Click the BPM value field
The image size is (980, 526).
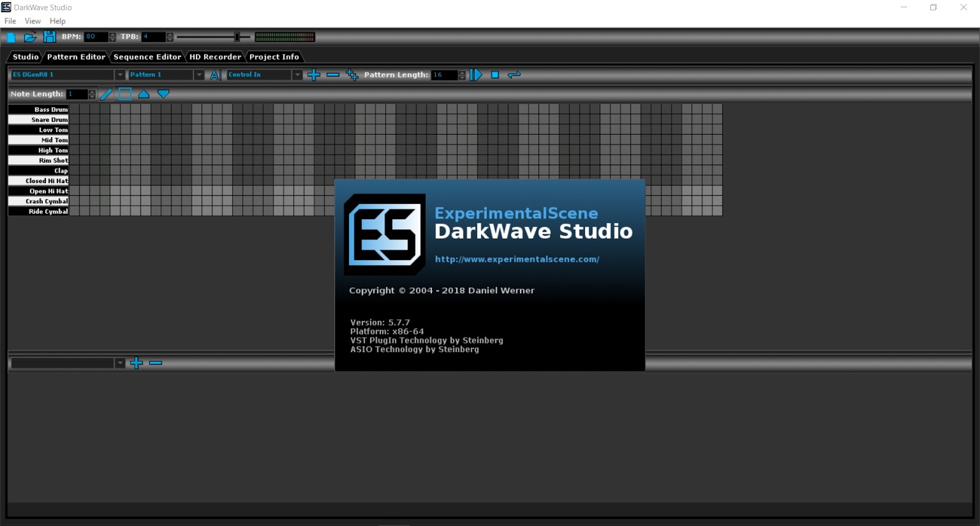96,37
